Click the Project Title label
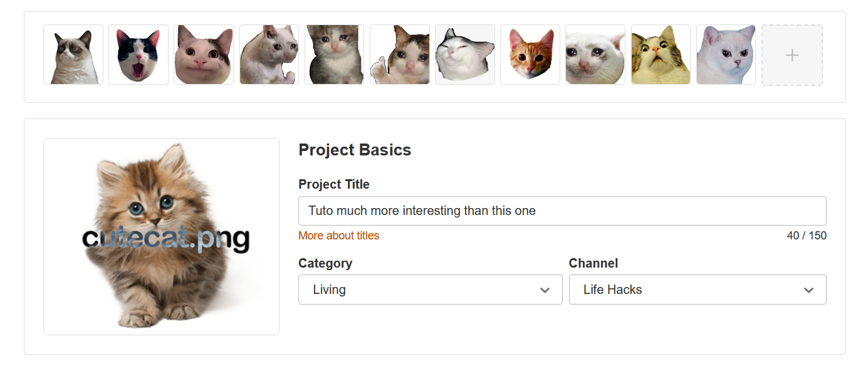The height and width of the screenshot is (371, 868). [x=334, y=184]
